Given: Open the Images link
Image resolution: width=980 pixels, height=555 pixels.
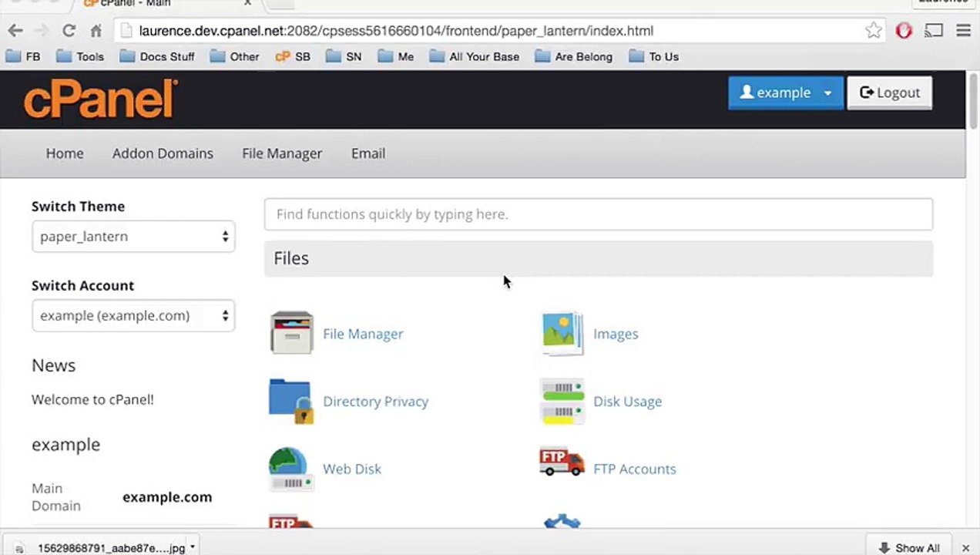Looking at the screenshot, I should point(616,334).
